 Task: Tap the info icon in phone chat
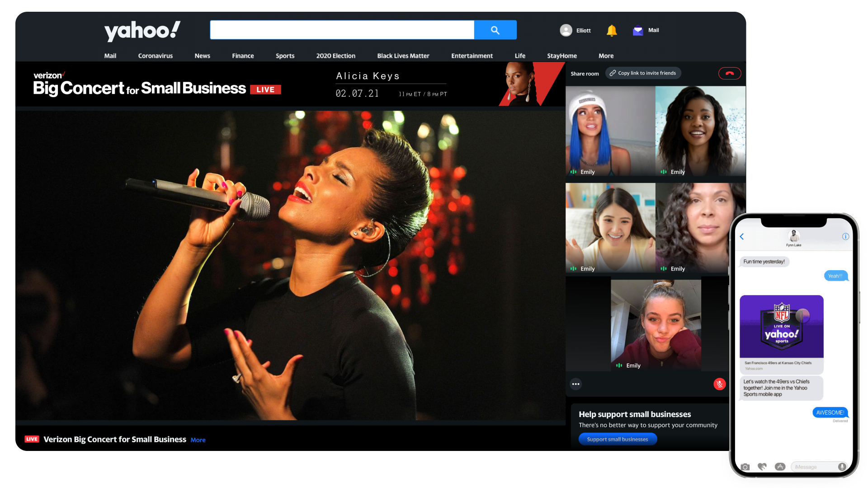(x=845, y=236)
